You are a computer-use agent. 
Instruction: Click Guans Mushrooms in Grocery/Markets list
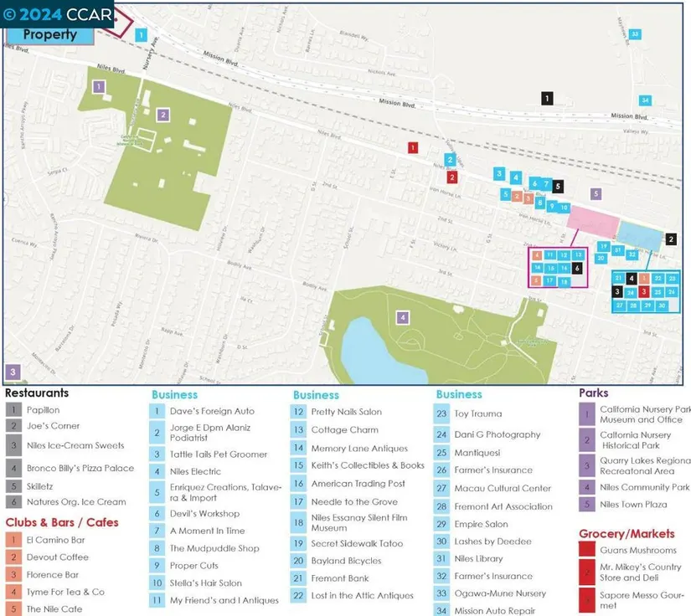[638, 550]
